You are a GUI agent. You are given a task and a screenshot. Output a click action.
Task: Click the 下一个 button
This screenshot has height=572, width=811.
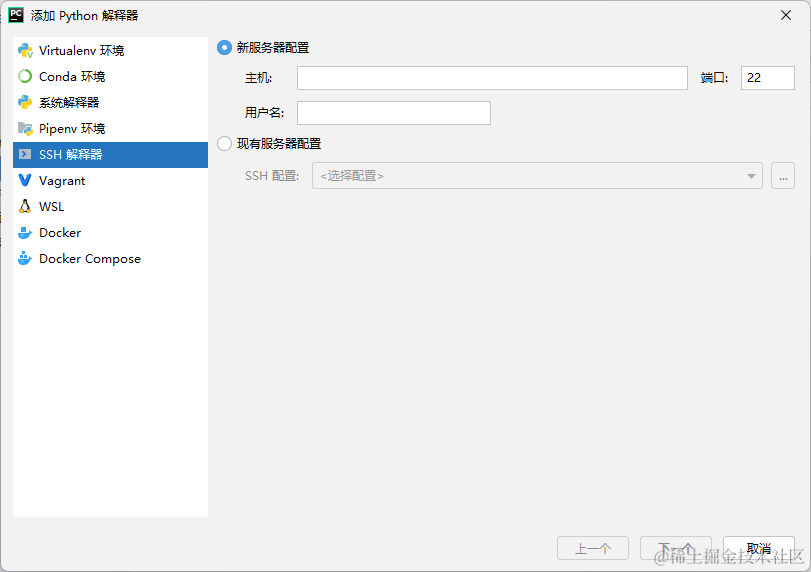(x=675, y=548)
